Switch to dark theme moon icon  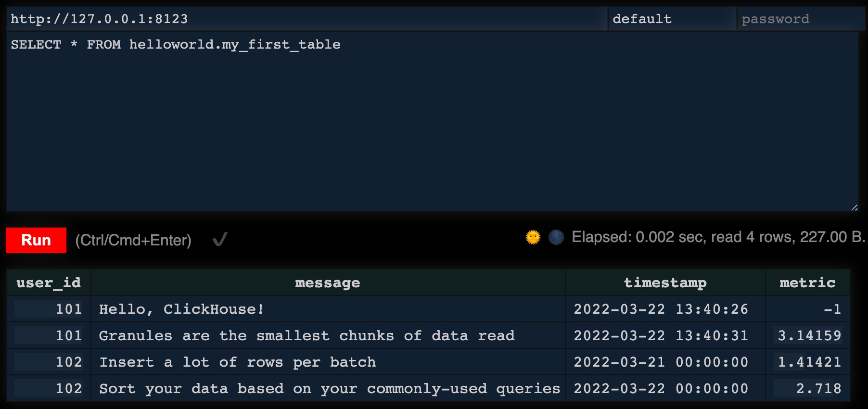click(556, 237)
